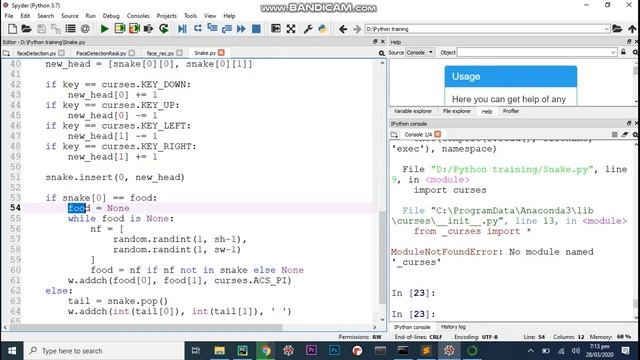
Task: Open the code cell list icon
Action: [70, 29]
